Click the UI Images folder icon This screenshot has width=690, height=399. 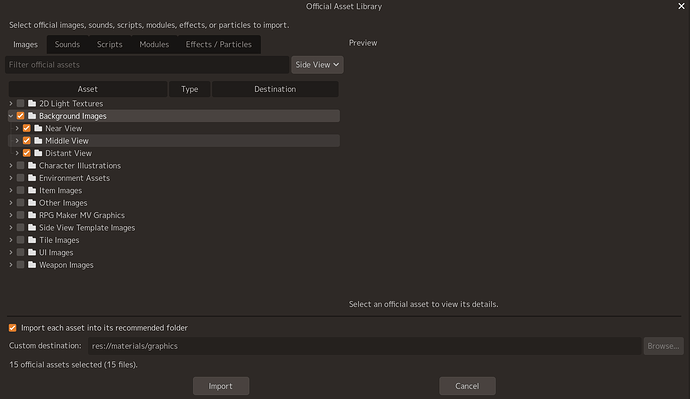pyautogui.click(x=32, y=252)
